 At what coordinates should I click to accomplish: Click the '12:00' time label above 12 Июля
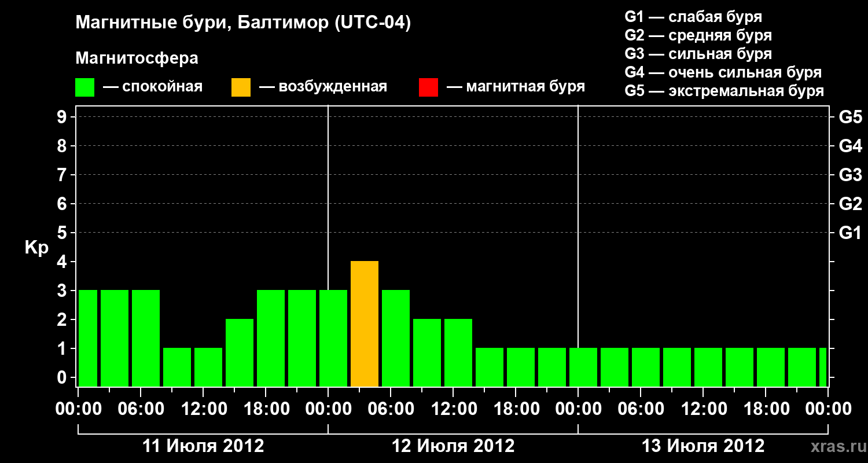click(x=454, y=409)
